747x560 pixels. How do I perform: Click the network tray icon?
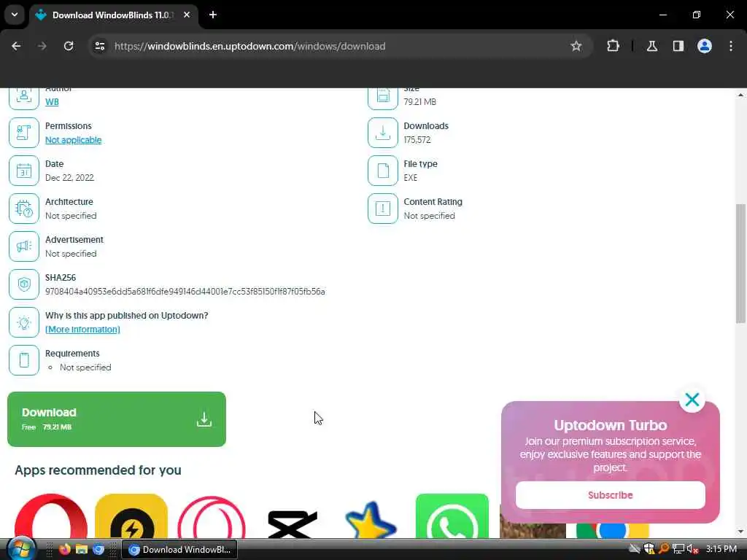tap(678, 549)
